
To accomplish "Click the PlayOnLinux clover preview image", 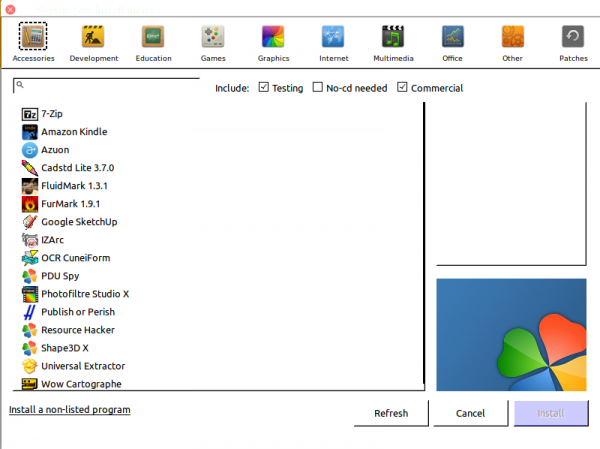I will point(511,335).
